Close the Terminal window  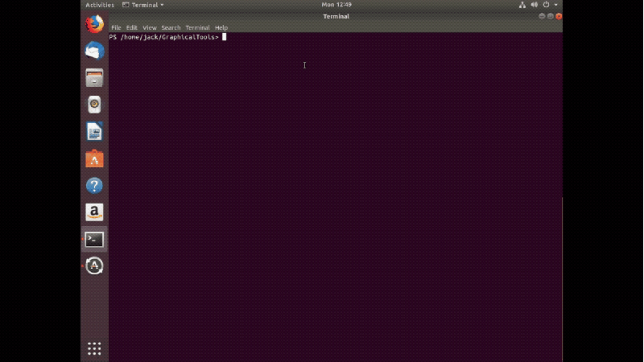coord(559,16)
